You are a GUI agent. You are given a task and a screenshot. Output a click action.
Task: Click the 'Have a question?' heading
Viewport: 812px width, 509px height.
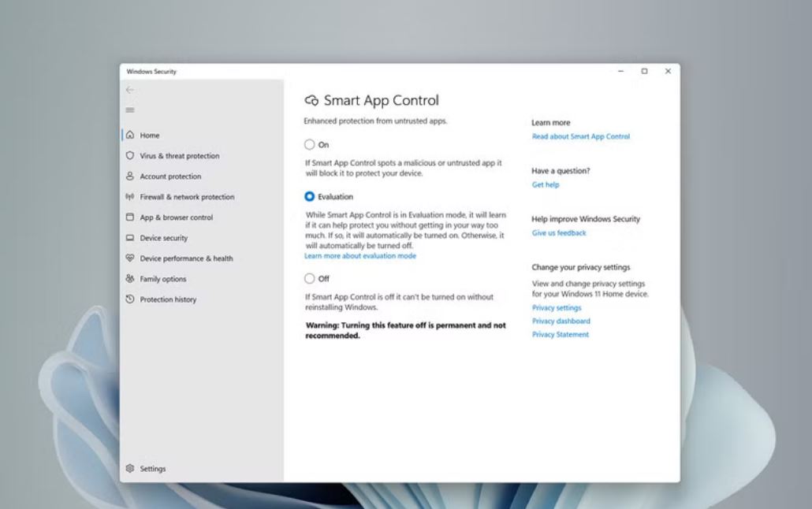click(561, 171)
